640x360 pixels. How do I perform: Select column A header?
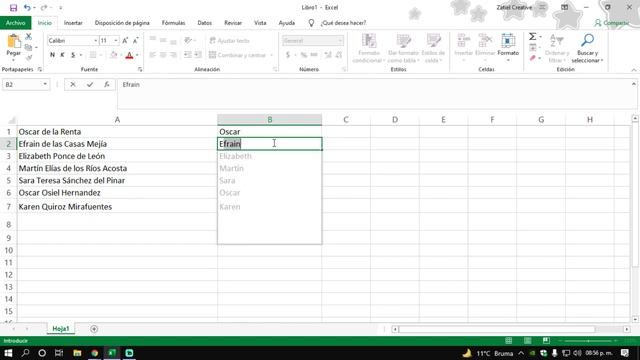(x=117, y=120)
